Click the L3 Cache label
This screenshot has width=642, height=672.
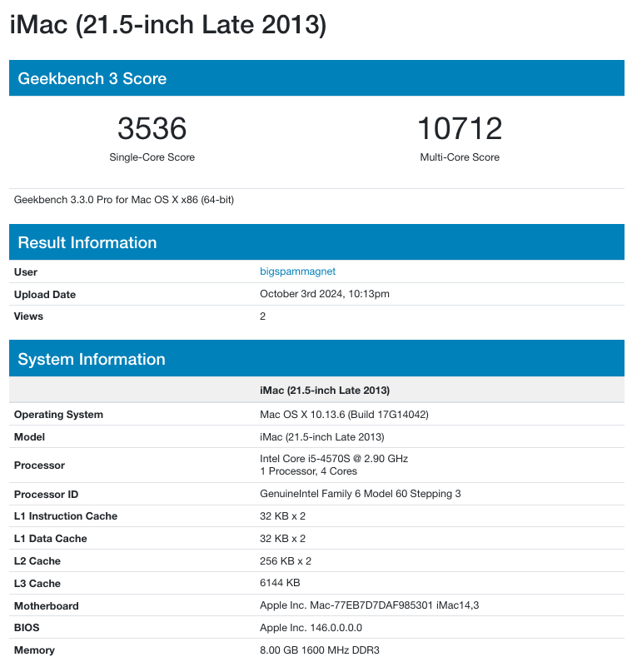point(37,583)
